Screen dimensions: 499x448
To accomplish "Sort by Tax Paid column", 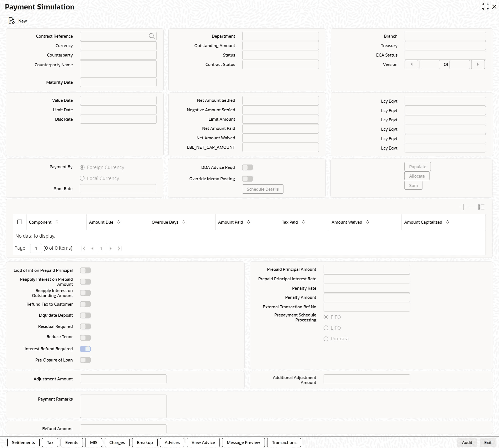I will [303, 222].
